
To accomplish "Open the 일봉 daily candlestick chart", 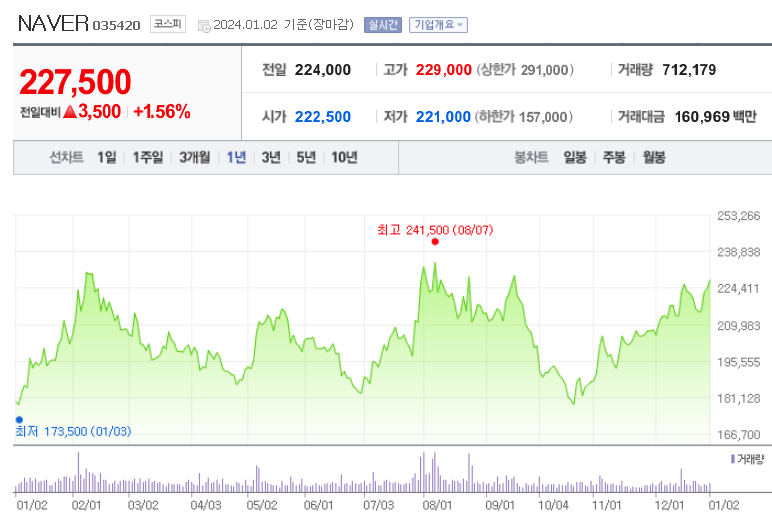I will (575, 157).
